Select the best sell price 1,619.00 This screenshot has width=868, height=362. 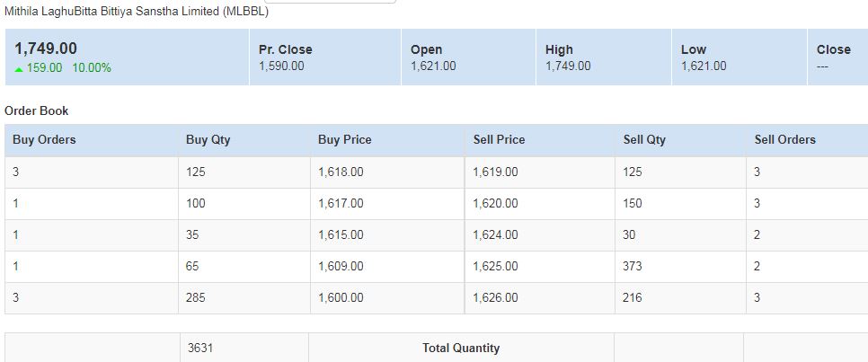(x=495, y=172)
